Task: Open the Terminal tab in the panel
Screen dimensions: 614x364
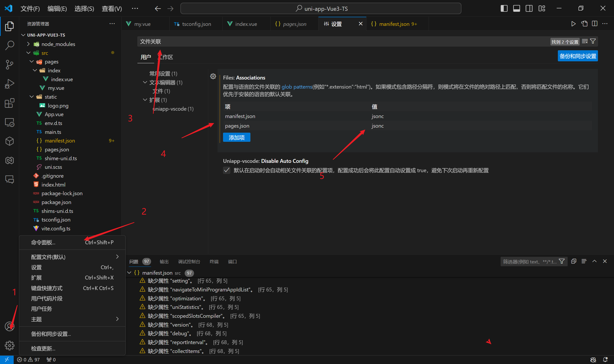Action: [214, 262]
